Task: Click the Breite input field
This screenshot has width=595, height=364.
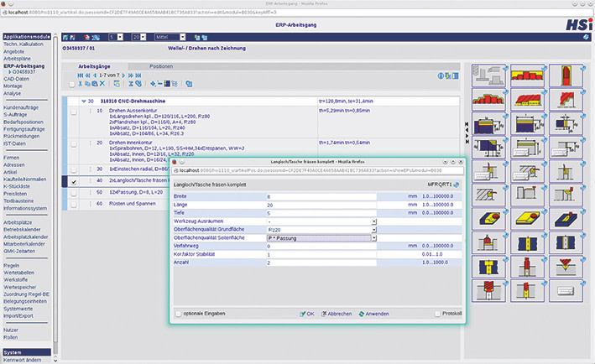Action: (321, 196)
